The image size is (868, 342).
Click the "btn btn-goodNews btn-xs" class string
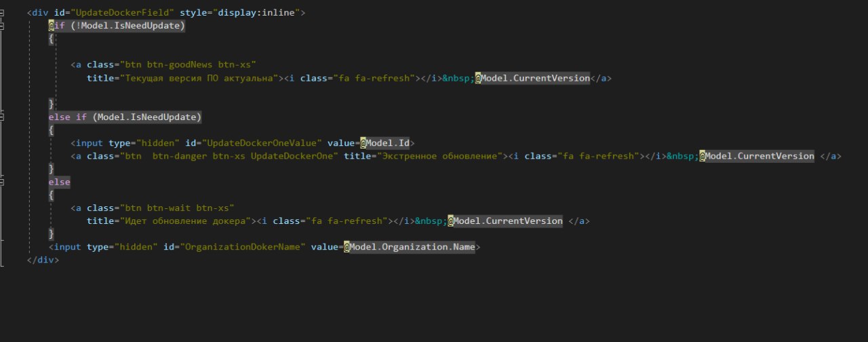tap(188, 65)
